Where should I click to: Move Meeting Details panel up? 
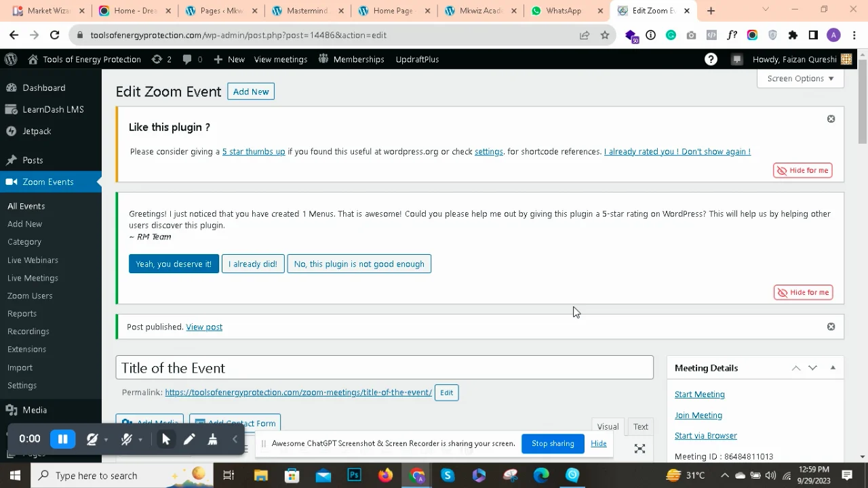click(x=796, y=368)
